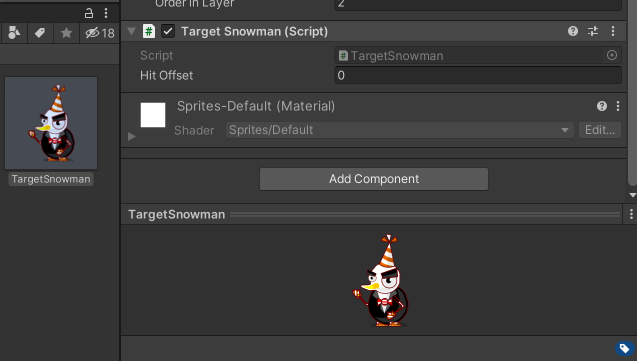Click the Project panel lock icon
637x361 pixels.
[x=89, y=13]
